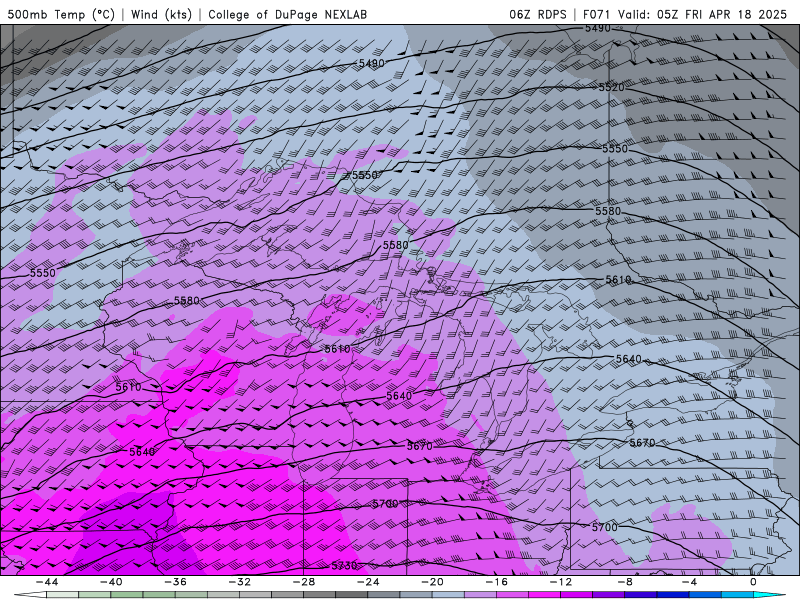Screen dimensions: 800x600
Task: Click the -20 color scale label
Action: pyautogui.click(x=432, y=582)
